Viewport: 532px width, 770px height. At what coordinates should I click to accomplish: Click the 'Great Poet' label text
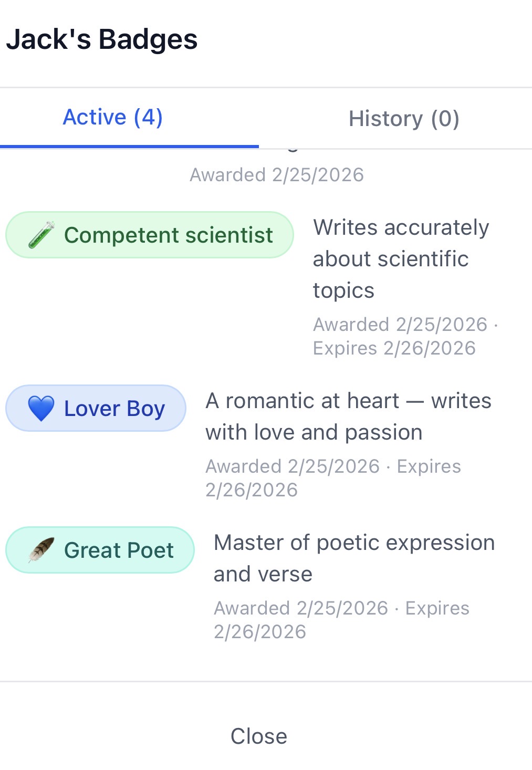coord(119,550)
